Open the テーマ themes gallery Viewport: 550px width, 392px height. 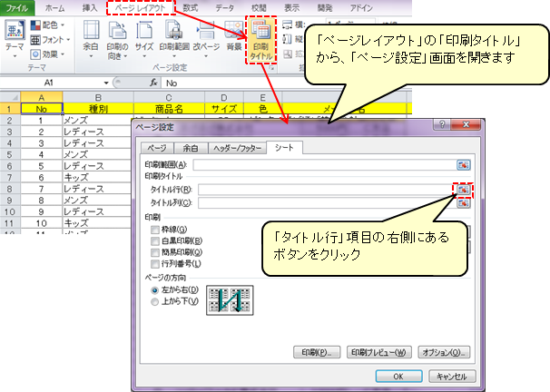point(15,39)
